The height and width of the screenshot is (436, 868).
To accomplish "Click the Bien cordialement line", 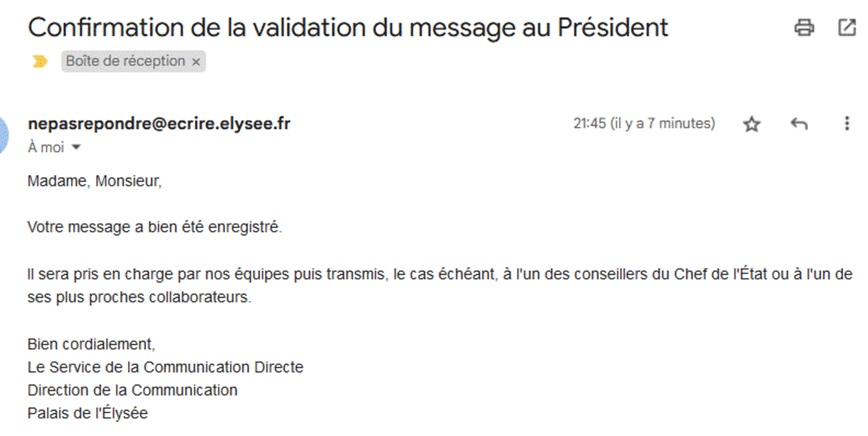I will coord(91,343).
